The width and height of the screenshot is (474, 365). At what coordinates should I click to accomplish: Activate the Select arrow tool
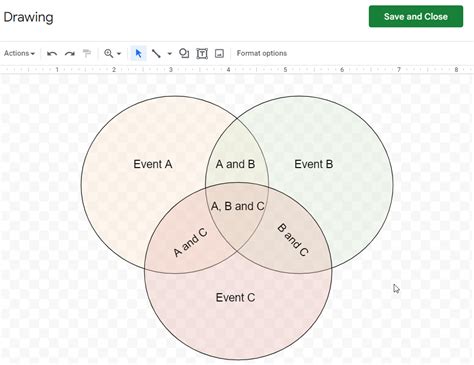[x=138, y=53]
